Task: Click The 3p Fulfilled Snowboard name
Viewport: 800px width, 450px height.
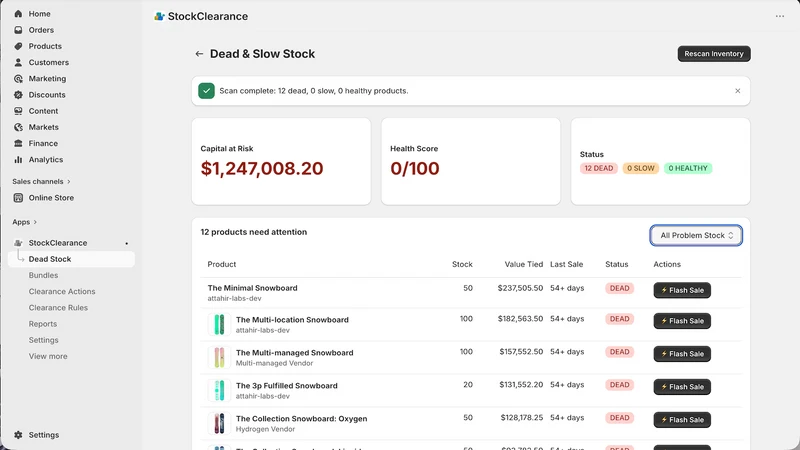Action: (286, 386)
